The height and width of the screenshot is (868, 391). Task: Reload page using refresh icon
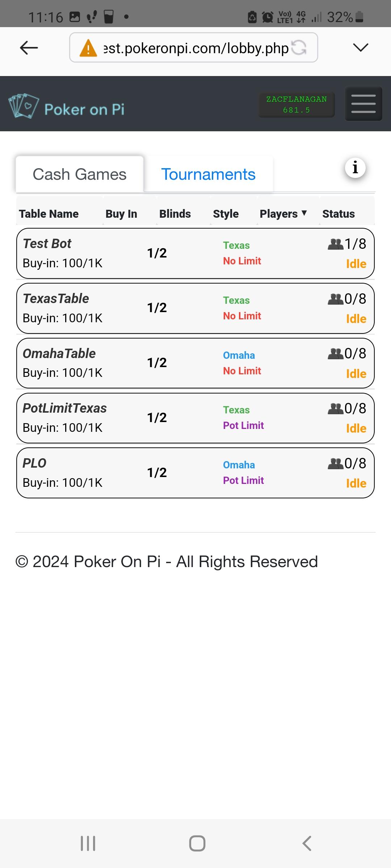pos(299,47)
